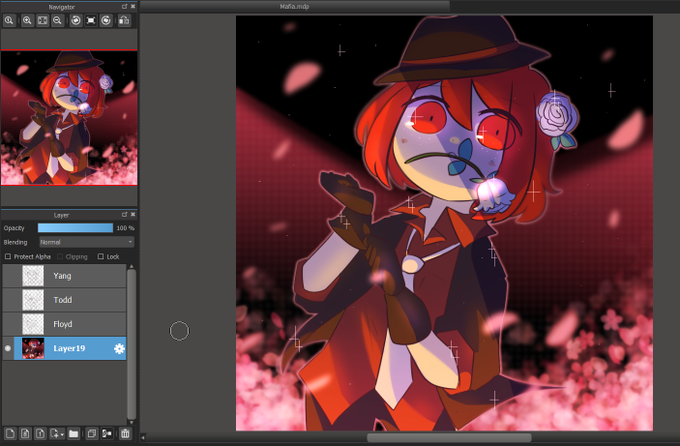The width and height of the screenshot is (680, 446).
Task: Show the Yang layer via visibility cell
Action: point(8,276)
